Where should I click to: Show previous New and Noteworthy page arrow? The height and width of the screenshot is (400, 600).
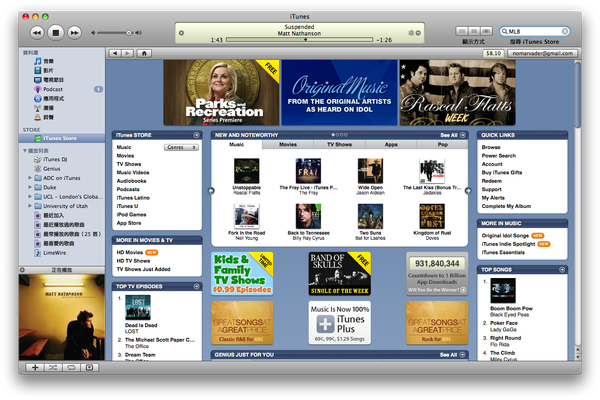pos(211,191)
